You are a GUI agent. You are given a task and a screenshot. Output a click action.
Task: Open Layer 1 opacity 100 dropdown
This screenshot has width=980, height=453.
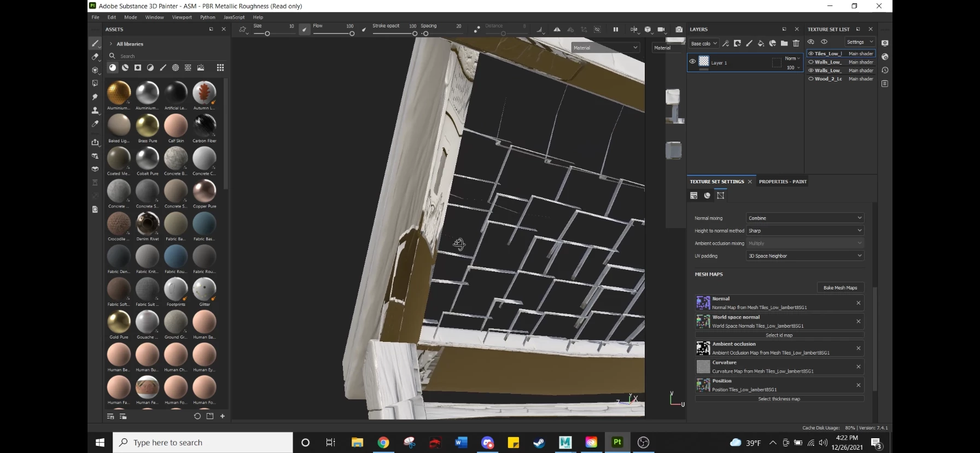793,68
